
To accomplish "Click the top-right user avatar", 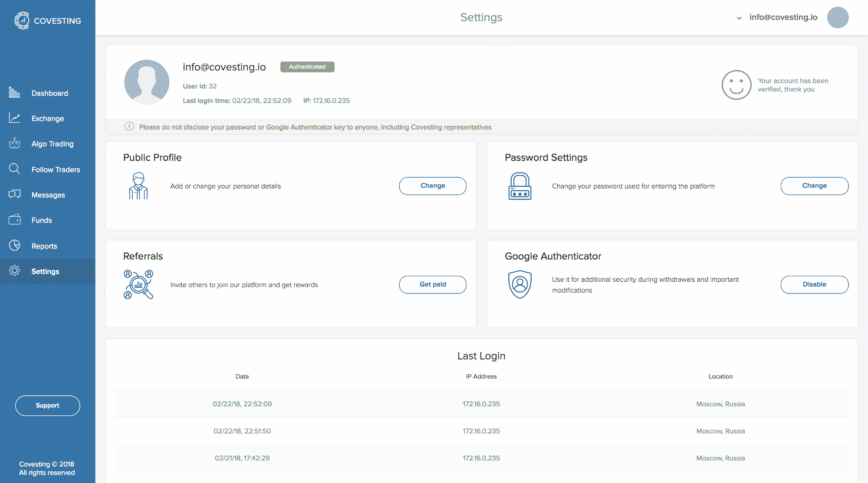I will coord(838,17).
